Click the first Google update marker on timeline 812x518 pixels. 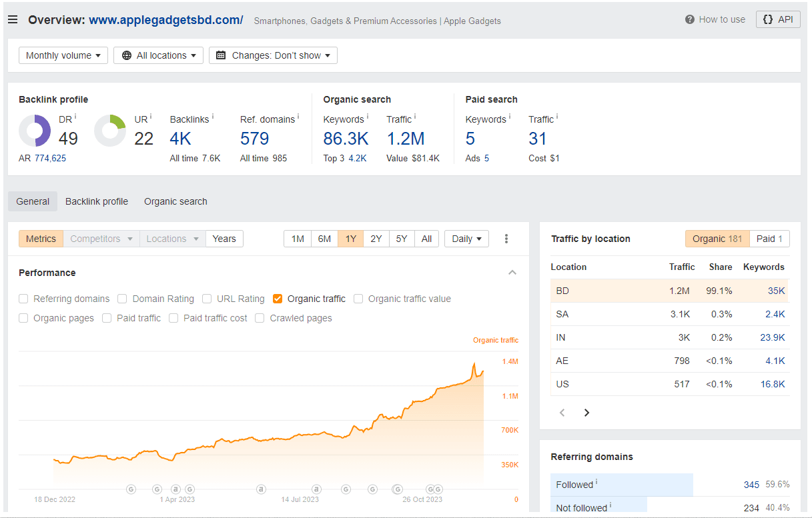(x=131, y=489)
